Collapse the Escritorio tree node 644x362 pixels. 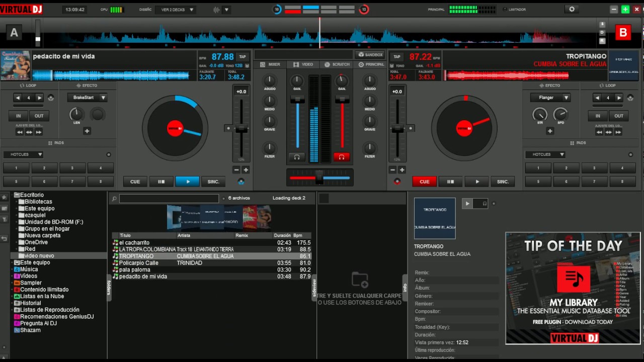[x=12, y=195]
